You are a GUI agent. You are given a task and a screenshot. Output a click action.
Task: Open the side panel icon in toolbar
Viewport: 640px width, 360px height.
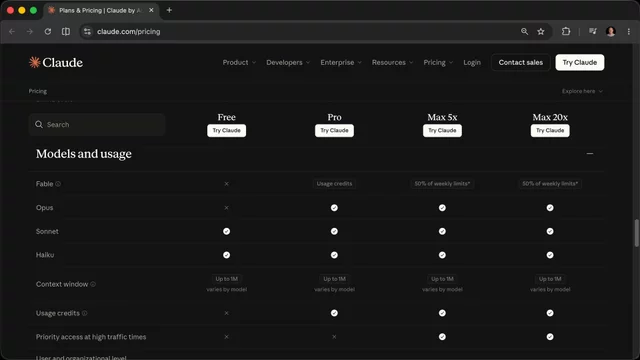coord(66,31)
